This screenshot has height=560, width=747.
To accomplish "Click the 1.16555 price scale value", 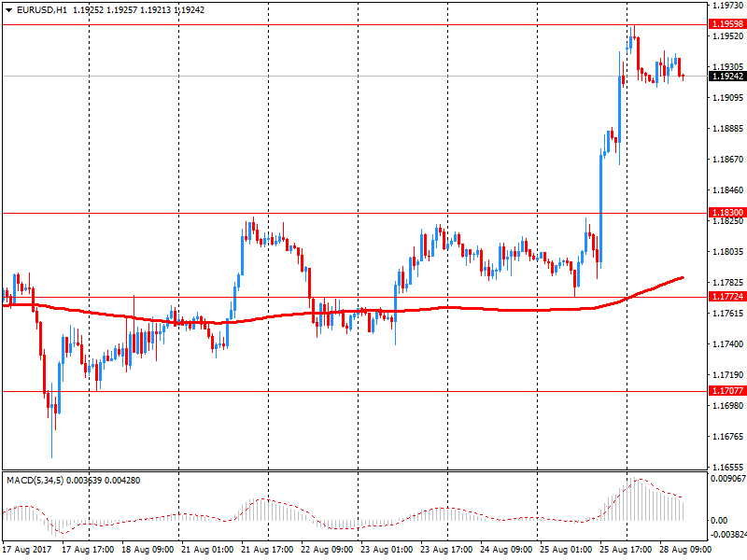I will (728, 468).
